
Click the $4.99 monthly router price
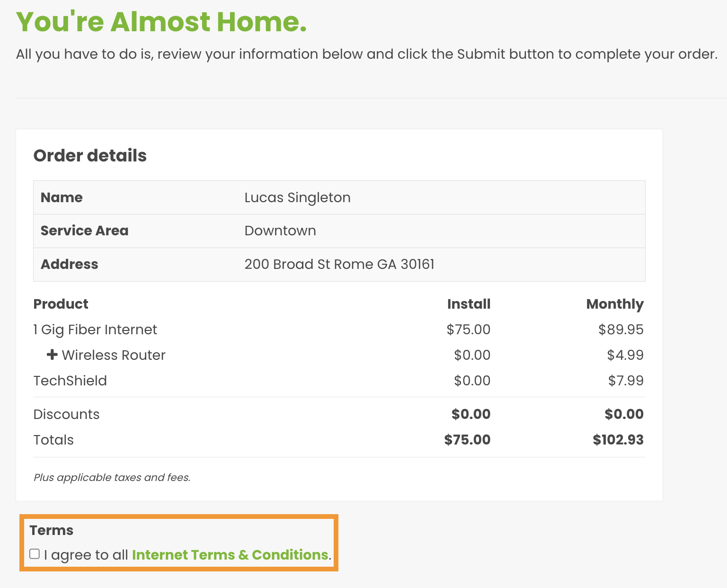[625, 355]
